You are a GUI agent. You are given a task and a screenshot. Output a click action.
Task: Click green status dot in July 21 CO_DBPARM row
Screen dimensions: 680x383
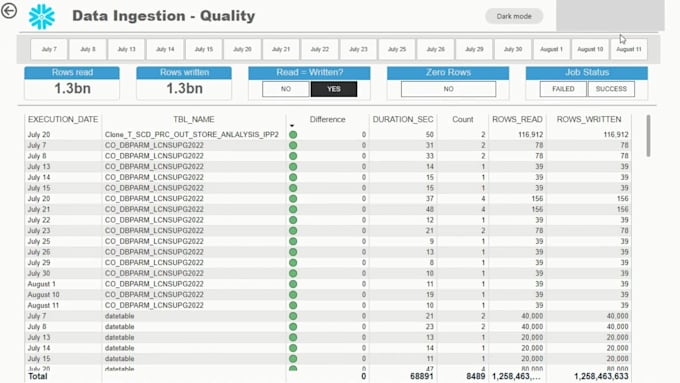(x=293, y=210)
